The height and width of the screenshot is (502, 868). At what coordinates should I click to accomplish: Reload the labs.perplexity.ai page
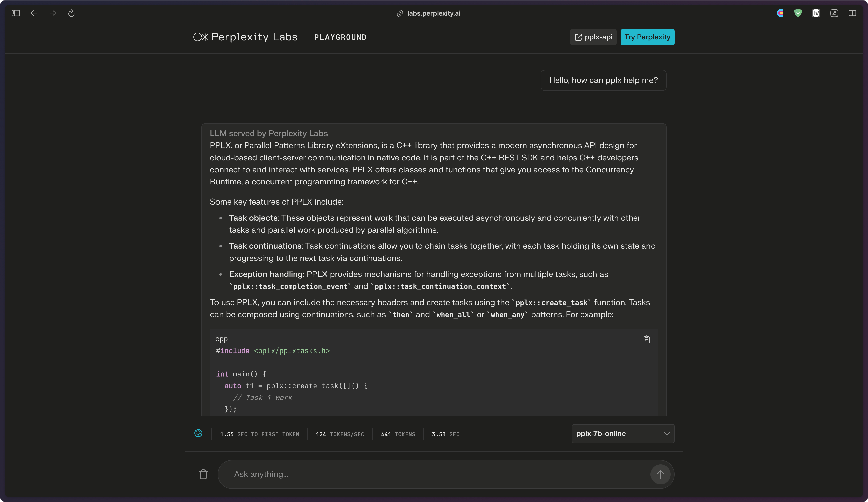pyautogui.click(x=71, y=13)
